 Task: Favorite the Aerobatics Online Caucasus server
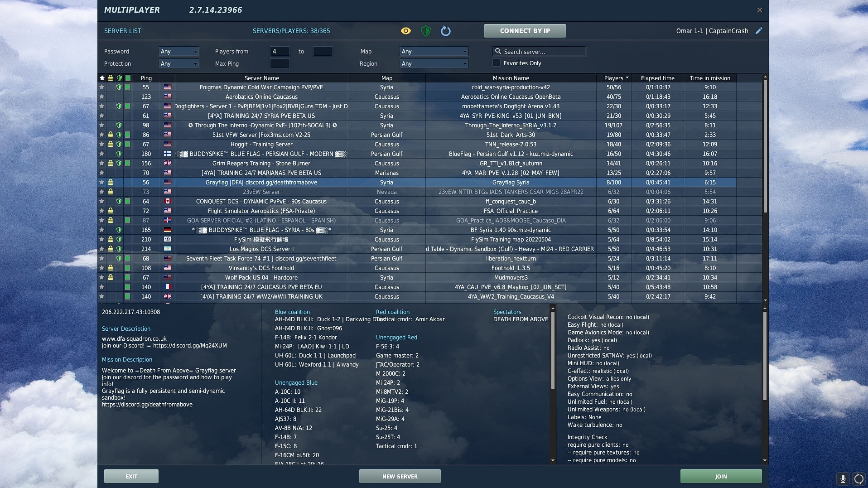click(x=102, y=97)
